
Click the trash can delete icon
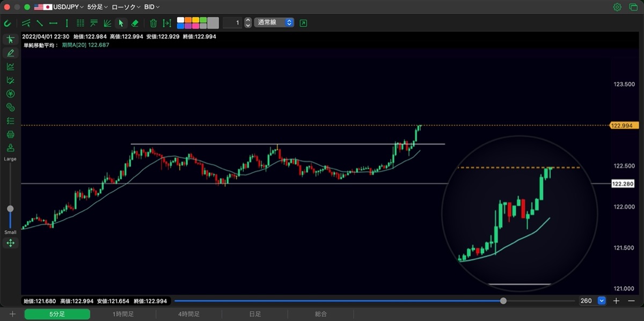click(153, 23)
